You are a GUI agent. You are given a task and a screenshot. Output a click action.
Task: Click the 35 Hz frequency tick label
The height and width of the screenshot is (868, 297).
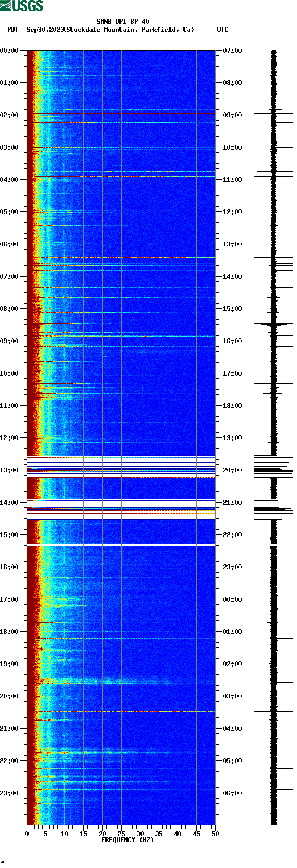[x=159, y=834]
